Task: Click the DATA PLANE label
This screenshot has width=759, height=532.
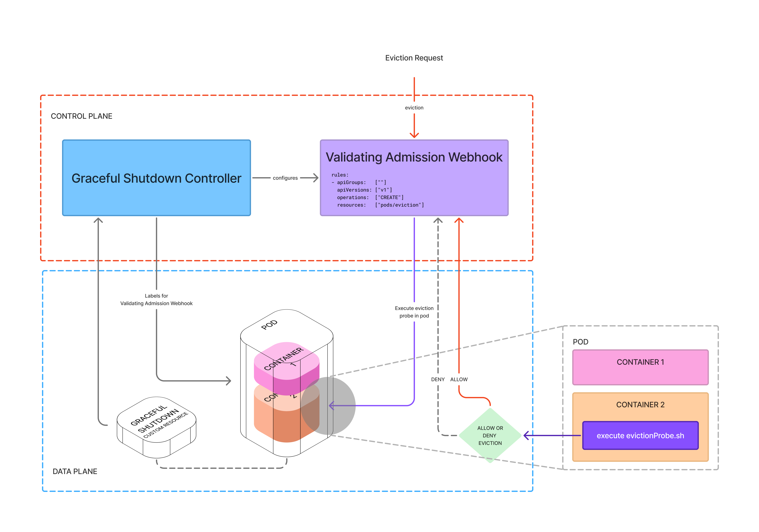Action: coord(75,472)
